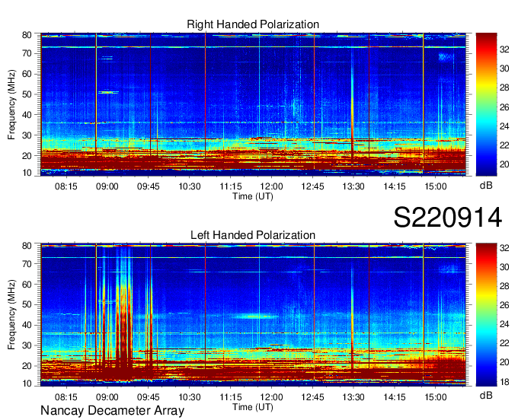Click the "Time (UT)" label under the left-handed plot
The image size is (518, 420).
[x=253, y=407]
